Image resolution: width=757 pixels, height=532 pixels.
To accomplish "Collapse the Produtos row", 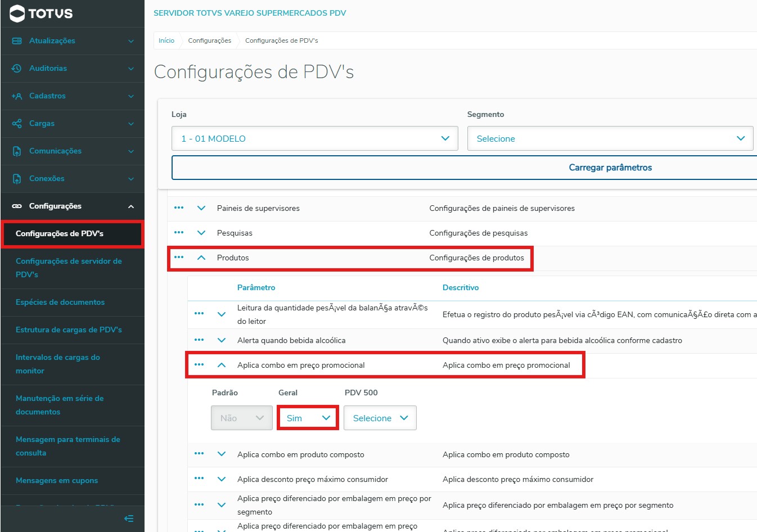I will coord(201,258).
